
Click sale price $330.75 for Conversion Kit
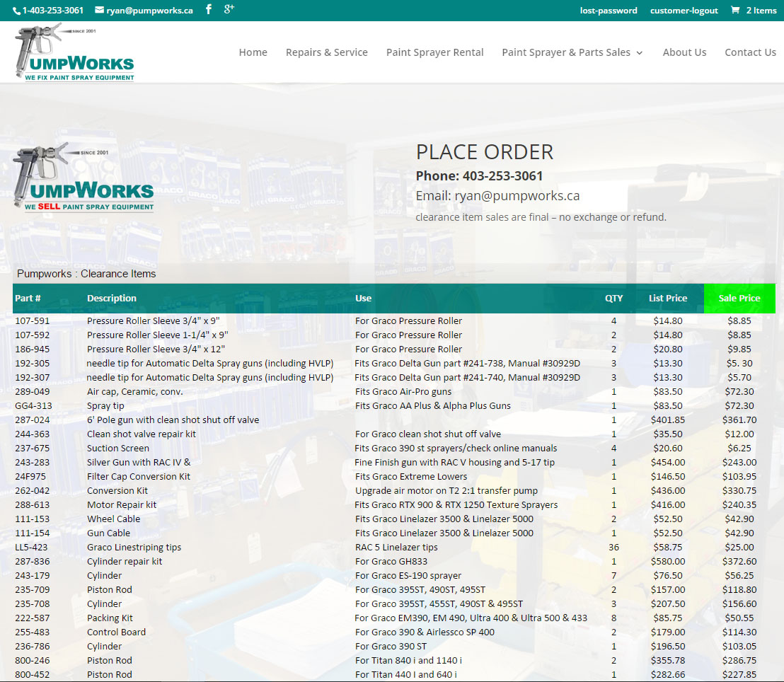pyautogui.click(x=739, y=490)
